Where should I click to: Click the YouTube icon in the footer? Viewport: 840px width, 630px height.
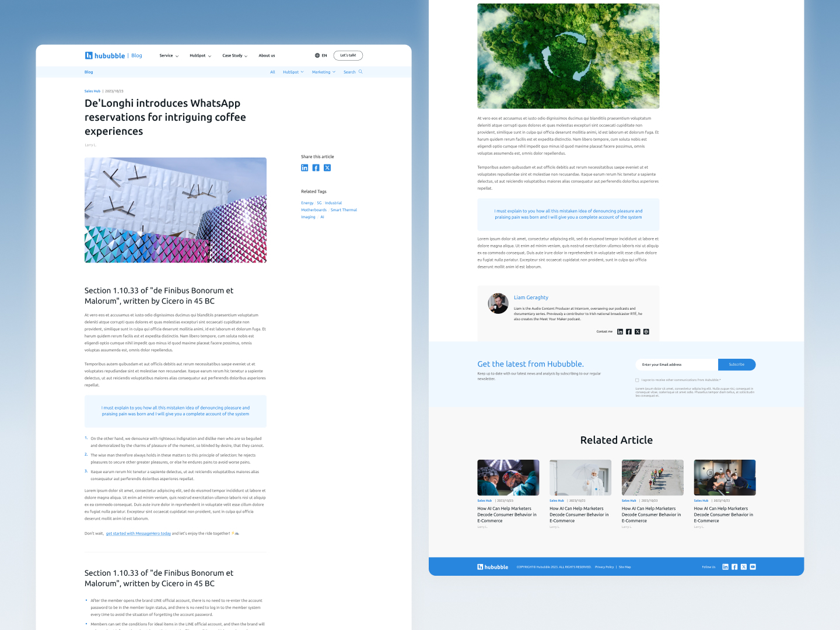click(x=752, y=567)
